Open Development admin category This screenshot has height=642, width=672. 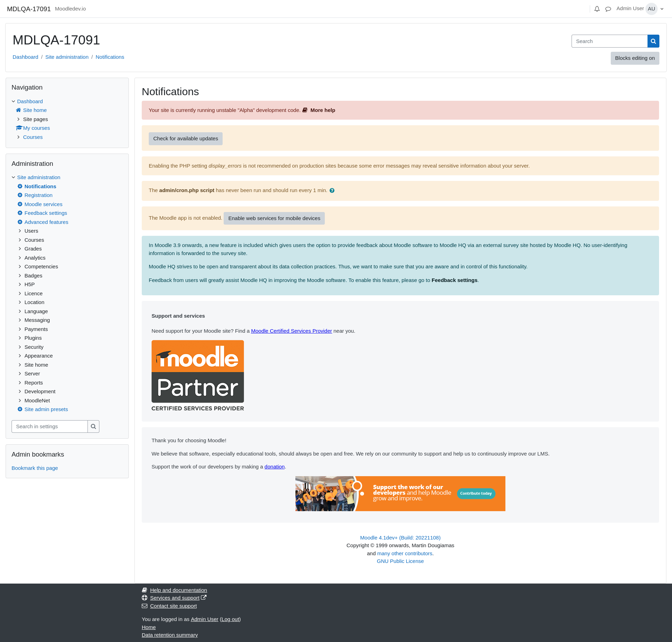[40, 391]
